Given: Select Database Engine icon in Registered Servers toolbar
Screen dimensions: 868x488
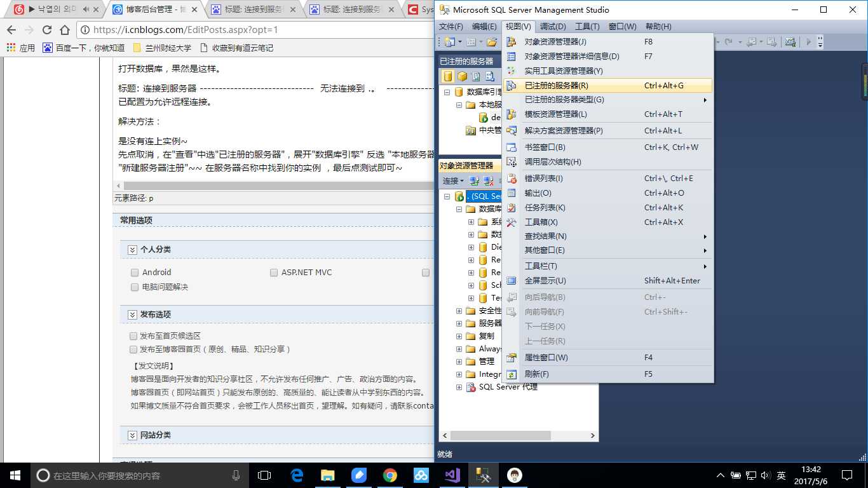Looking at the screenshot, I should click(448, 76).
